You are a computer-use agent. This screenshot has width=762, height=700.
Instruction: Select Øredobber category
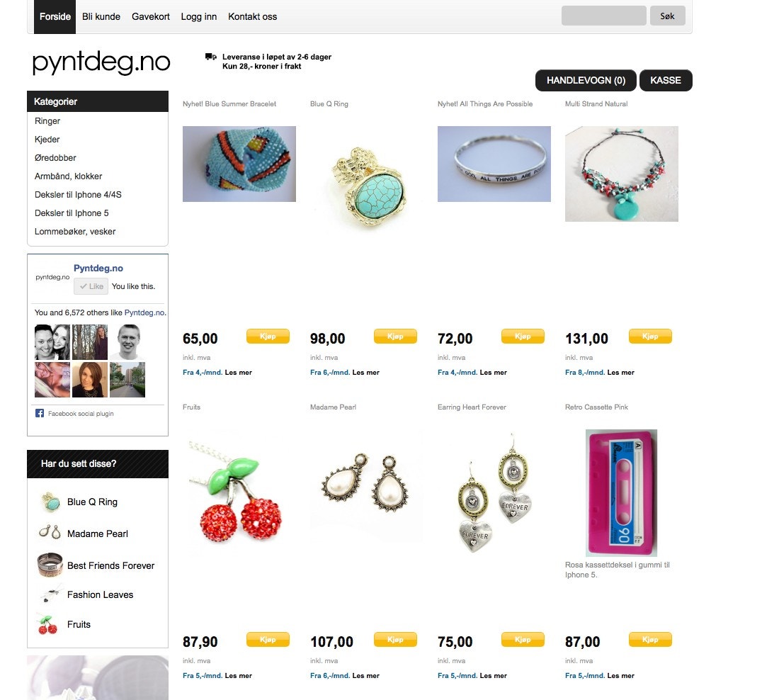[x=55, y=157]
